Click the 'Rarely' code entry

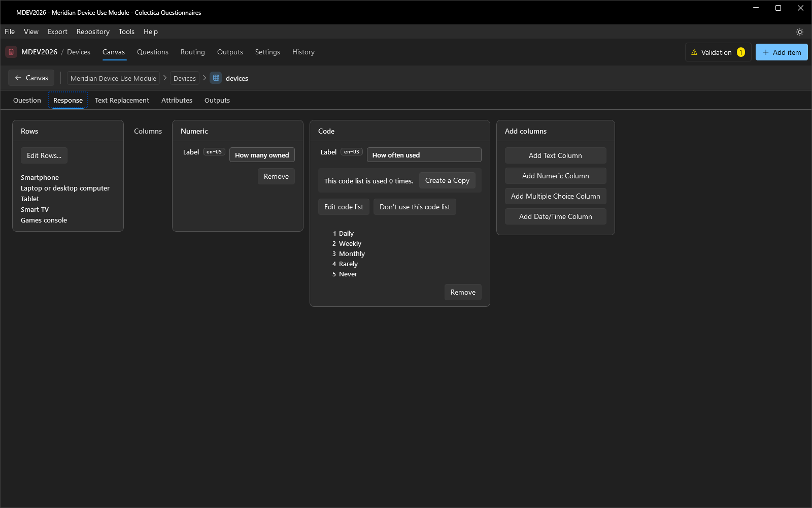pos(348,264)
